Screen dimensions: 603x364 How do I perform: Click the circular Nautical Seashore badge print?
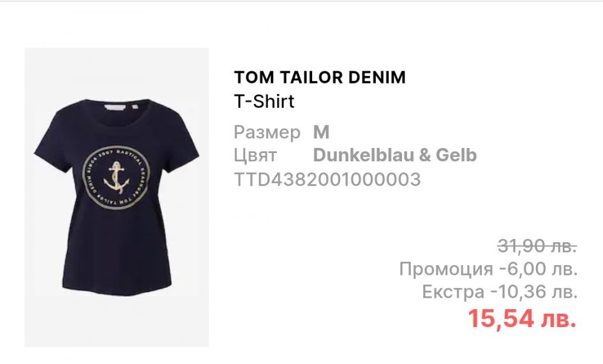click(x=116, y=178)
